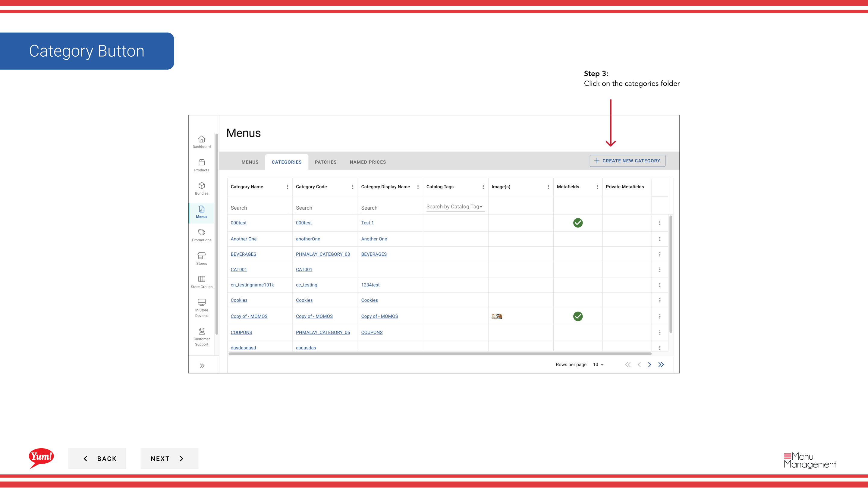Click the BACK navigation button
868x488 pixels.
97,458
